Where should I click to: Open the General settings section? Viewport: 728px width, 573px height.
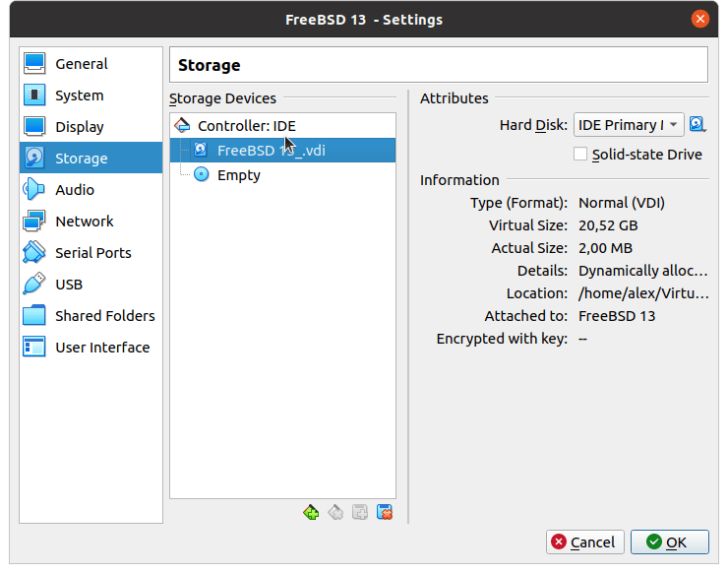[91, 64]
